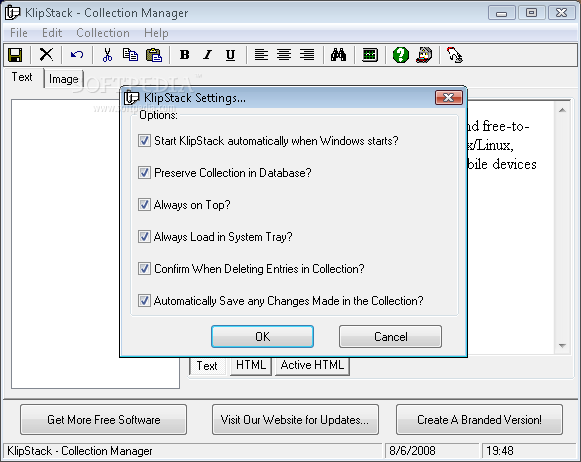Select the HTML view tab
The width and height of the screenshot is (581, 462).
coord(251,365)
